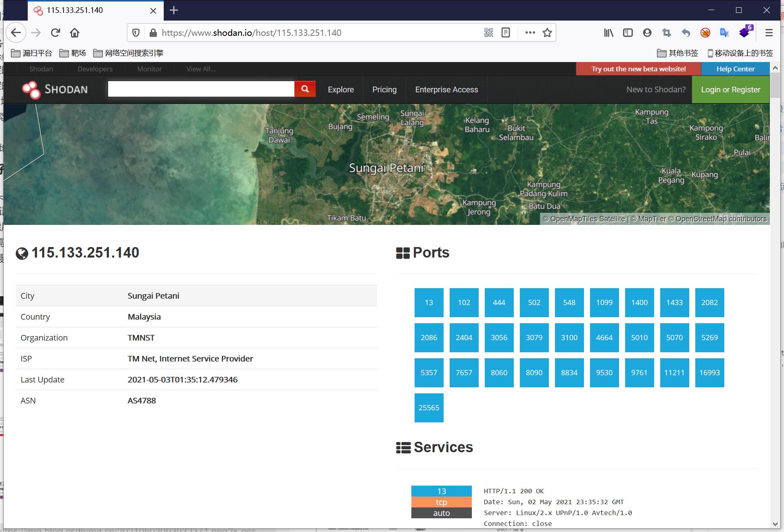Click the search magnifier icon
This screenshot has width=784, height=532.
306,89
